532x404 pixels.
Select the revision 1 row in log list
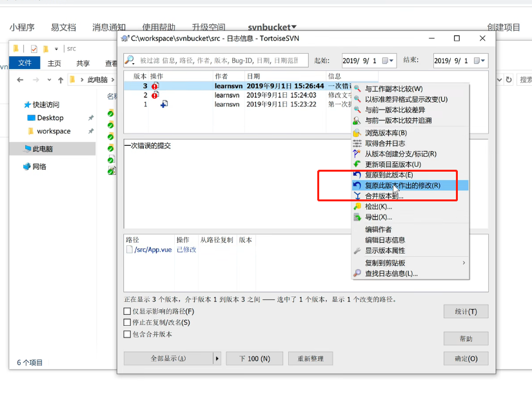coord(237,104)
